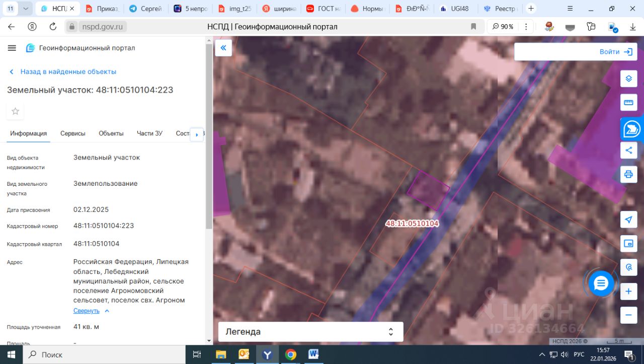The height and width of the screenshot is (364, 644).
Task: Bookmark this page in address bar
Action: coord(473,27)
